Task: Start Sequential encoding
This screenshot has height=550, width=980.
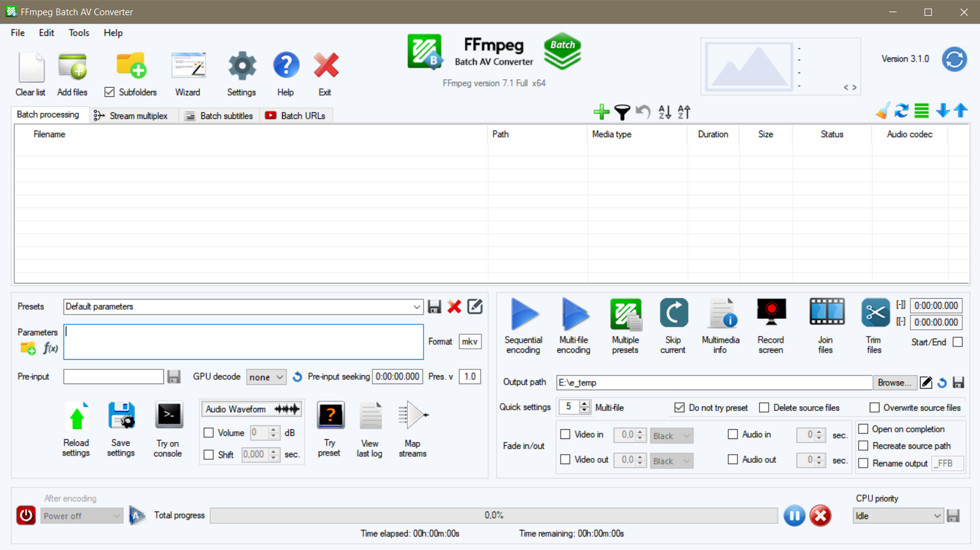Action: point(524,315)
